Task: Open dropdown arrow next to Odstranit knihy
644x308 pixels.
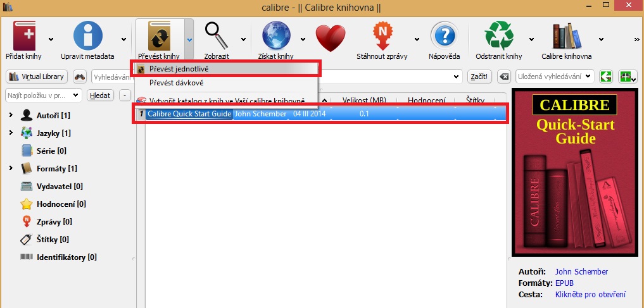Action: point(531,39)
